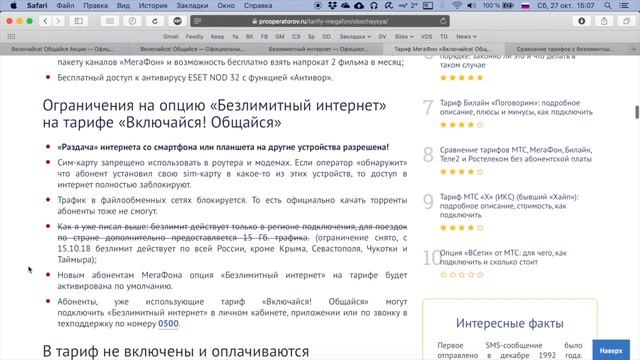This screenshot has height=360, width=640.
Task: Click the round dark extension icon by the address bar
Action: click(177, 21)
